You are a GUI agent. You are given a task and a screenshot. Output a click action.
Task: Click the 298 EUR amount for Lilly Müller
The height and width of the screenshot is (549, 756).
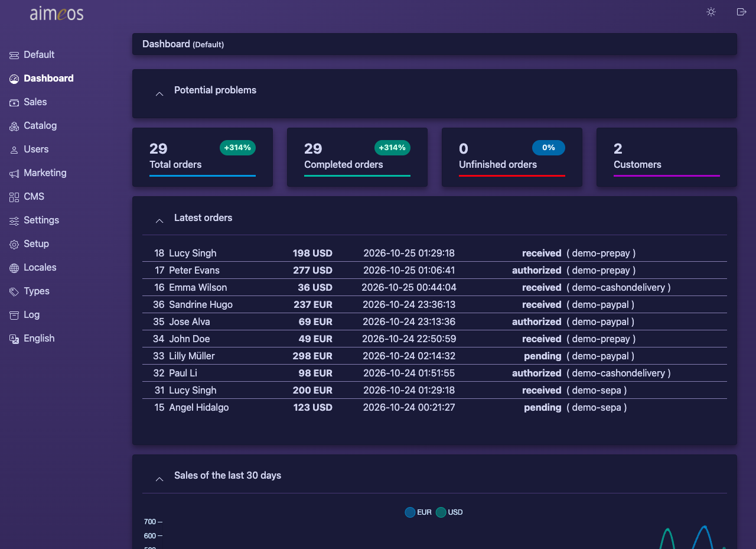point(312,356)
